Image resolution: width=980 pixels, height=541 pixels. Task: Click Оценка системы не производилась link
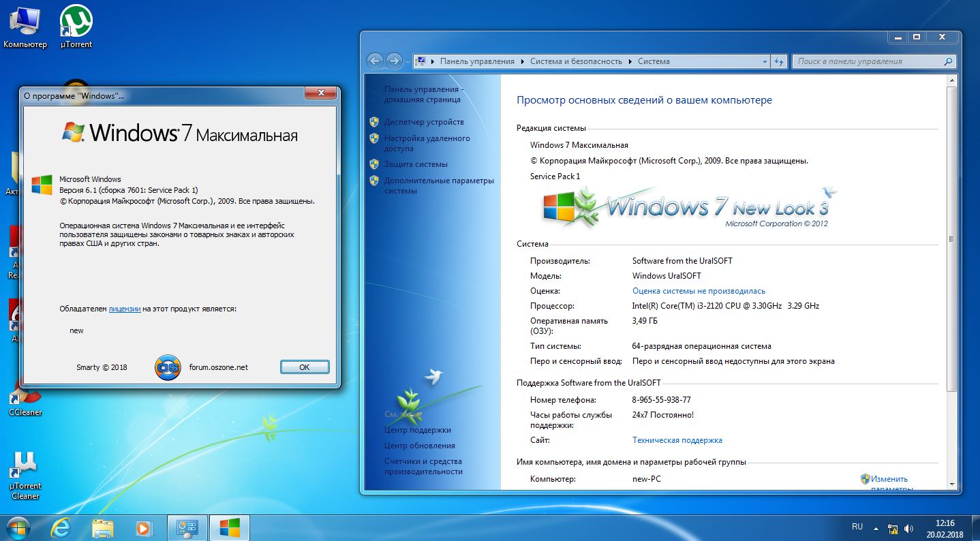tap(699, 291)
